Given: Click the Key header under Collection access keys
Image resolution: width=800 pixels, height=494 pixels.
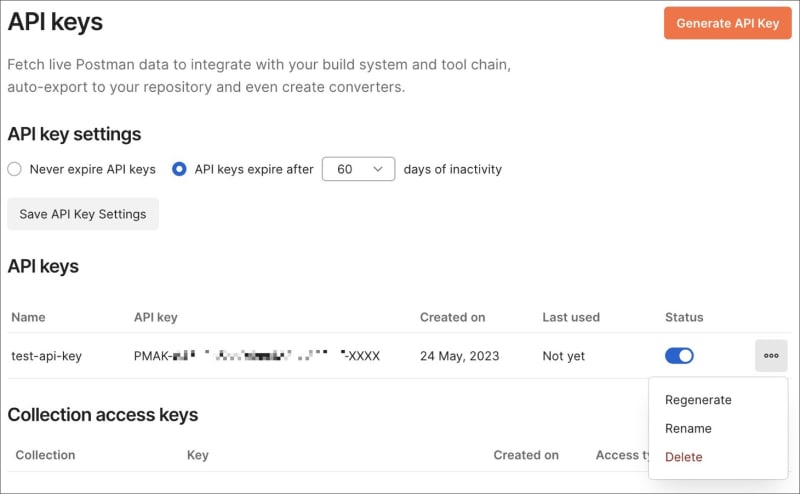Looking at the screenshot, I should point(198,455).
